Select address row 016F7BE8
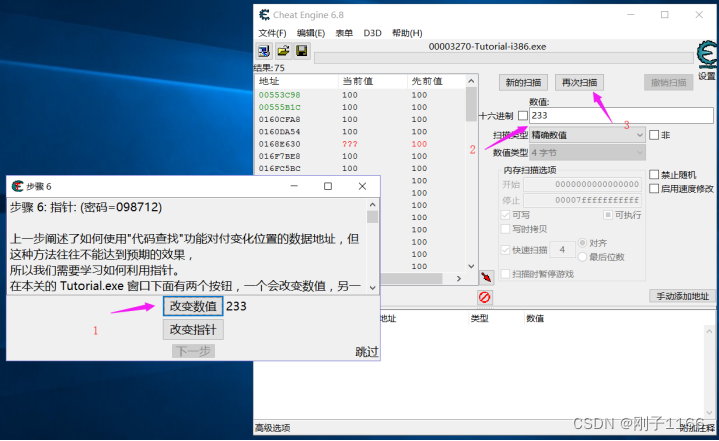This screenshot has height=441, width=719. click(360, 156)
